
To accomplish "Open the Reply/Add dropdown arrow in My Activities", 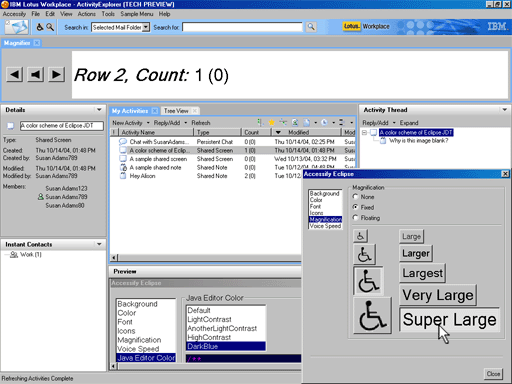I will (186, 123).
